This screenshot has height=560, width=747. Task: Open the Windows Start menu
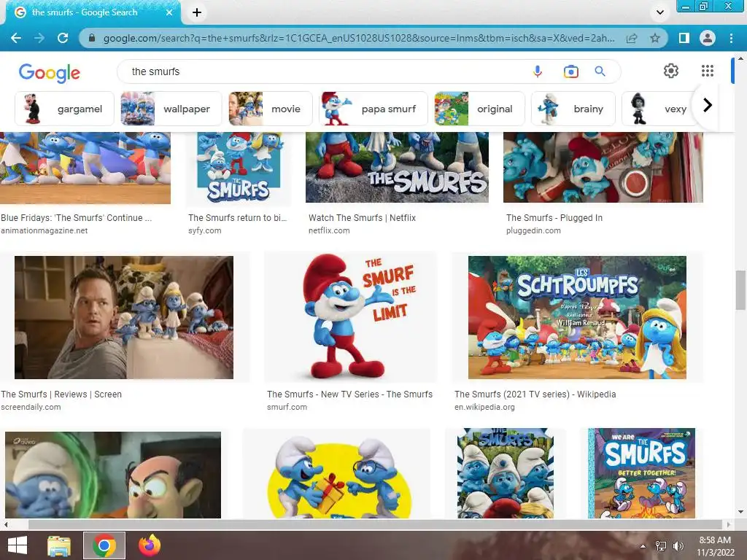(18, 545)
